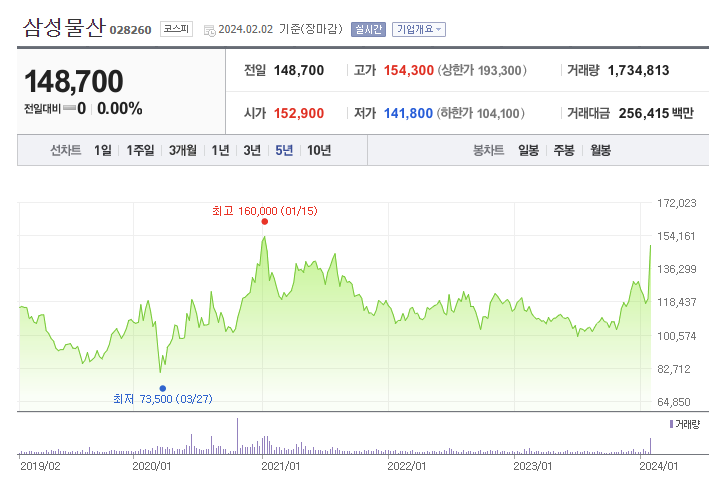Select the 5년 line chart tab
This screenshot has height=483, width=709.
point(284,150)
